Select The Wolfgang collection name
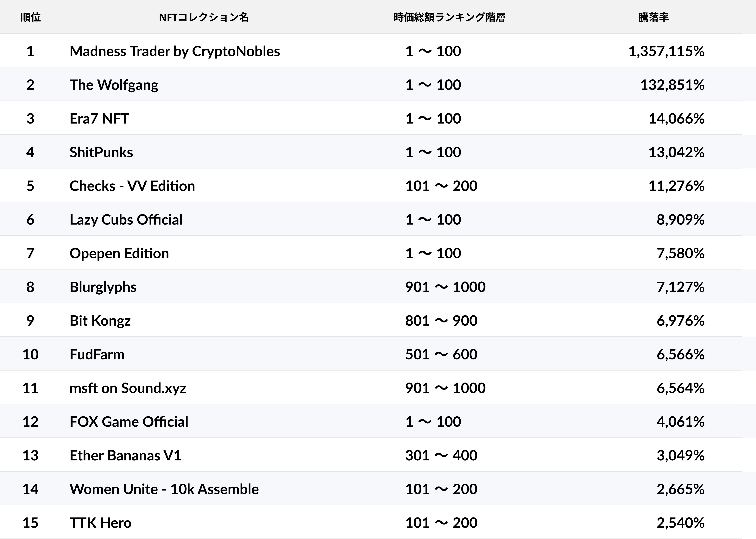Image resolution: width=756 pixels, height=539 pixels. pyautogui.click(x=114, y=85)
